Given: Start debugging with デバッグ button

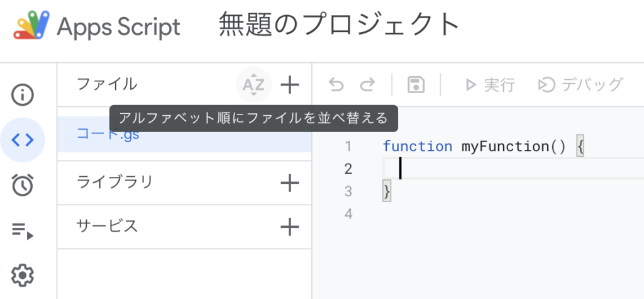Looking at the screenshot, I should pos(580,85).
